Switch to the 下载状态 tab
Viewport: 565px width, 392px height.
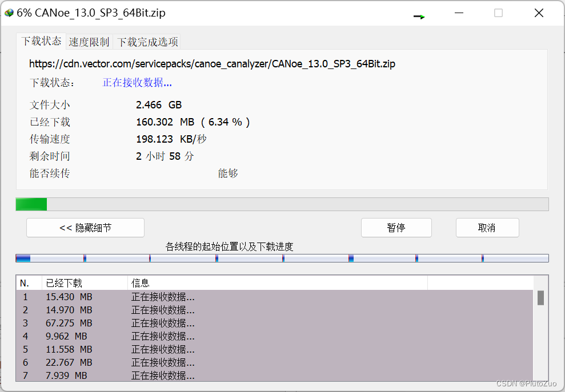coord(41,41)
